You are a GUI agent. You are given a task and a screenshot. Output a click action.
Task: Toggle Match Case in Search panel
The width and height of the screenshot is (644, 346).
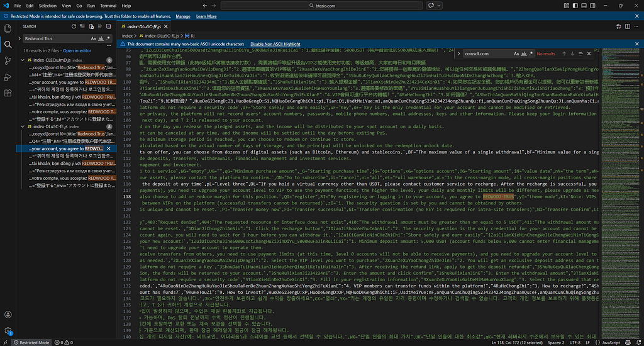(93, 38)
